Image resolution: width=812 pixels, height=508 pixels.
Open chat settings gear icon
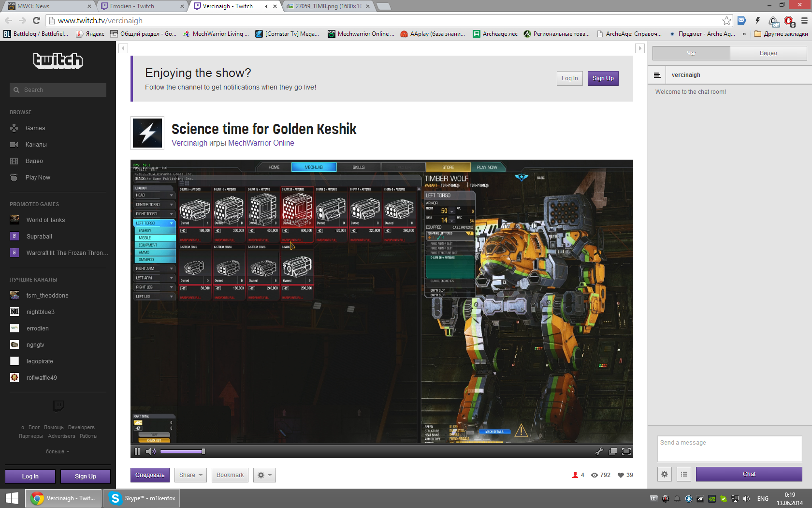click(x=665, y=474)
